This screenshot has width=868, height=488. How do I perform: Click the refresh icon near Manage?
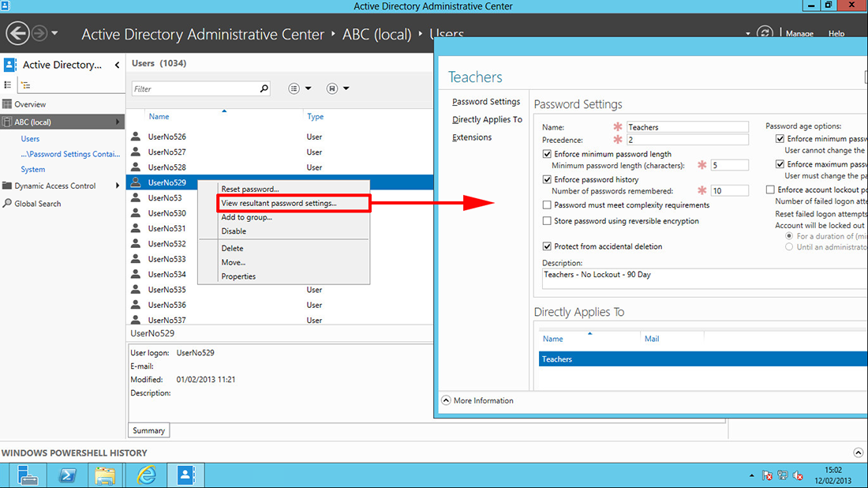pos(765,32)
